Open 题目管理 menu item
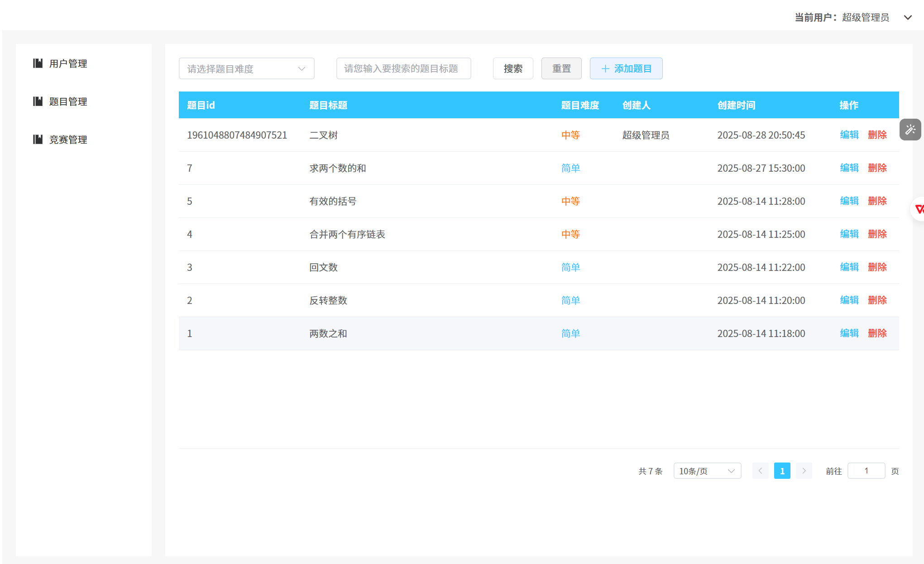Image resolution: width=924 pixels, height=564 pixels. pos(68,101)
